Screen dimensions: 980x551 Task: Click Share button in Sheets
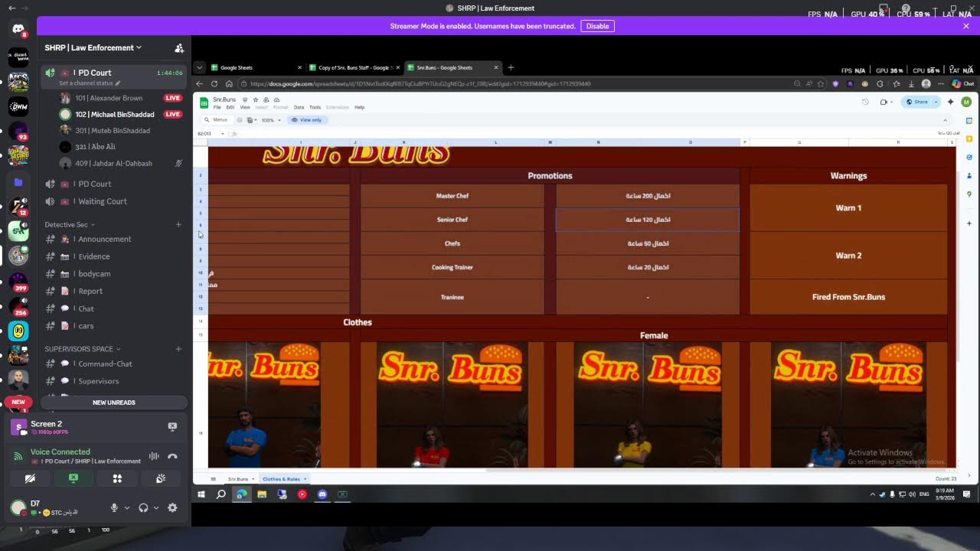tap(917, 102)
